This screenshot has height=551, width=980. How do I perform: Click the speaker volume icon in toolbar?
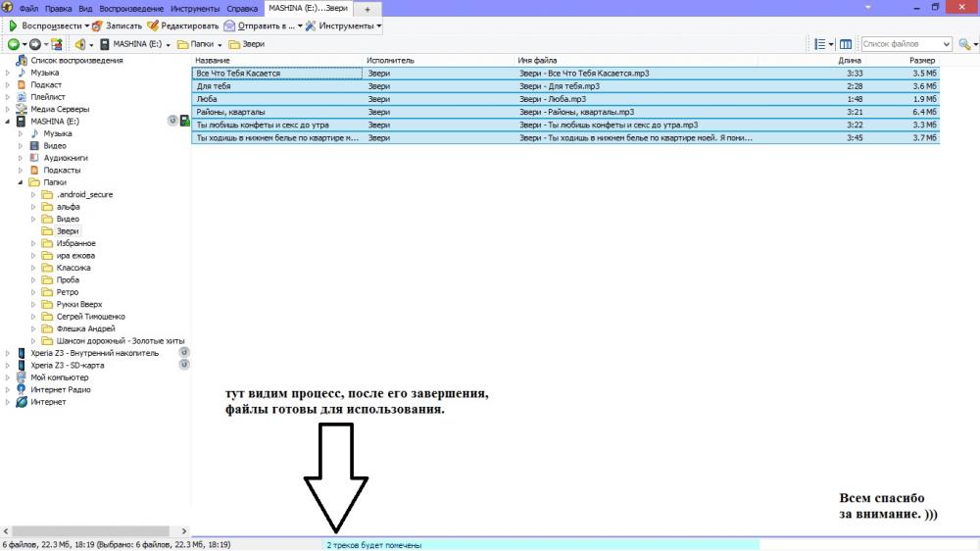tap(80, 44)
